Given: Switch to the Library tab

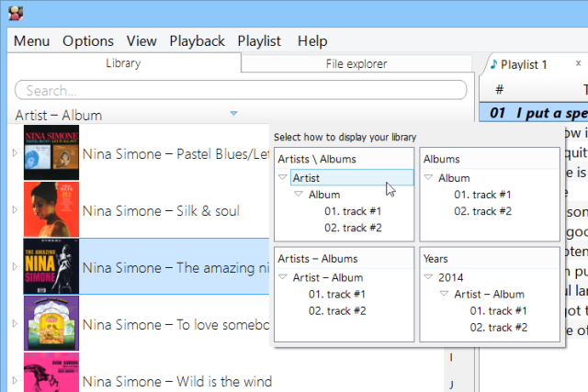Looking at the screenshot, I should (123, 63).
